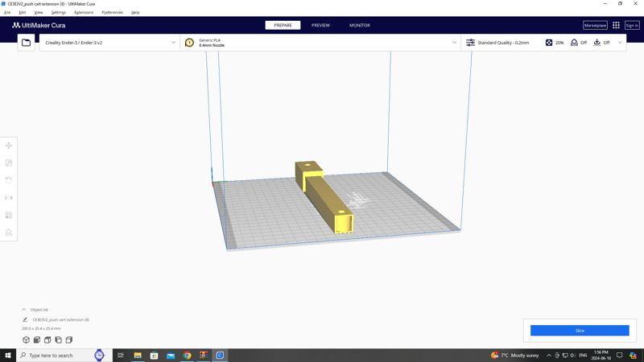Open the Edit menu
Viewport: 644px width, 362px height.
(23, 12)
